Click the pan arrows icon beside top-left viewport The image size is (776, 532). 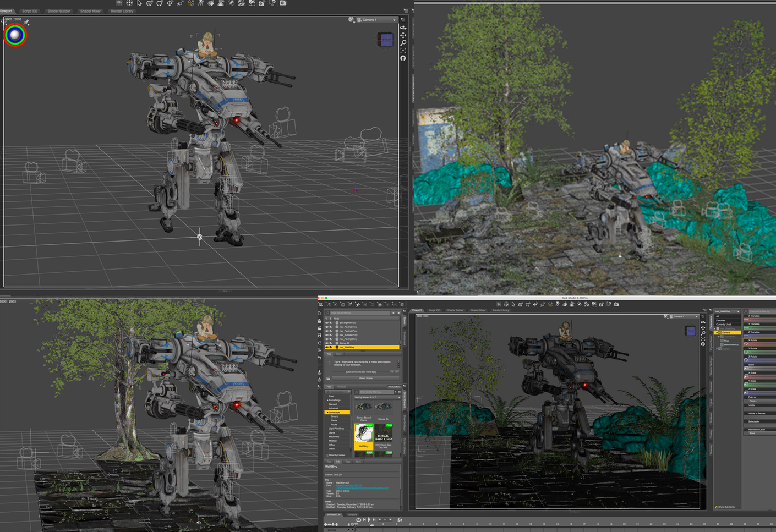[x=403, y=35]
